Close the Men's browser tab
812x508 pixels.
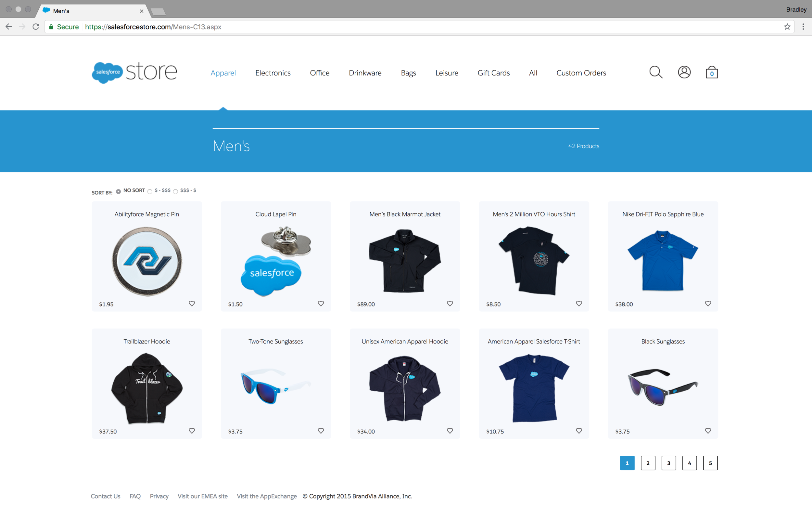(x=142, y=11)
